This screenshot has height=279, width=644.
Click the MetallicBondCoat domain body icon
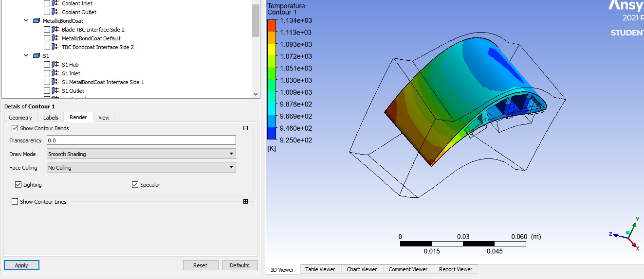(x=37, y=21)
